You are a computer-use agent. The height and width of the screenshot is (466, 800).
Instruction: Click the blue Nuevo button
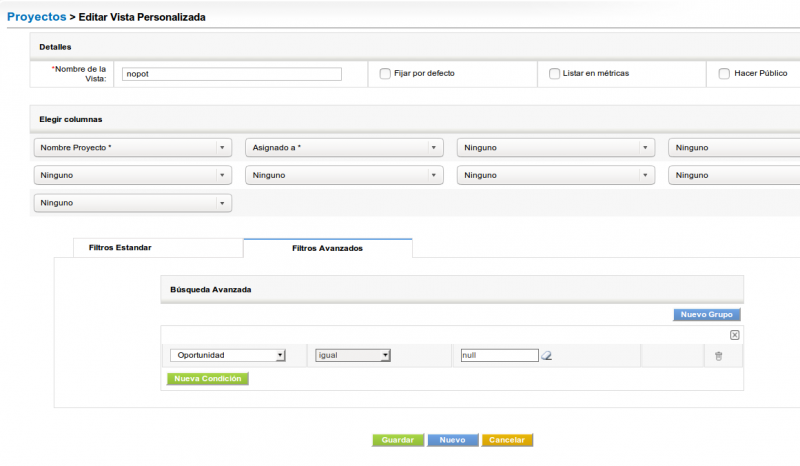click(x=452, y=440)
